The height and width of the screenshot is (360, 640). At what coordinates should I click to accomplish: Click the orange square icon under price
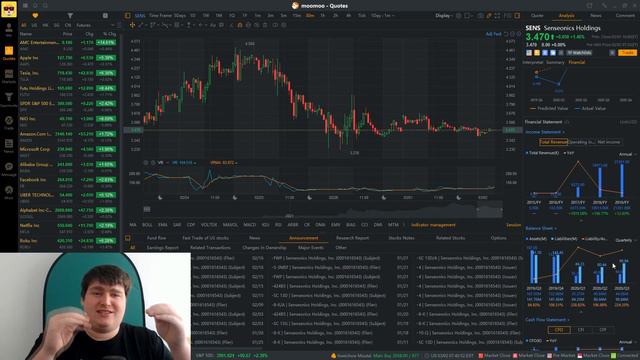pos(537,53)
